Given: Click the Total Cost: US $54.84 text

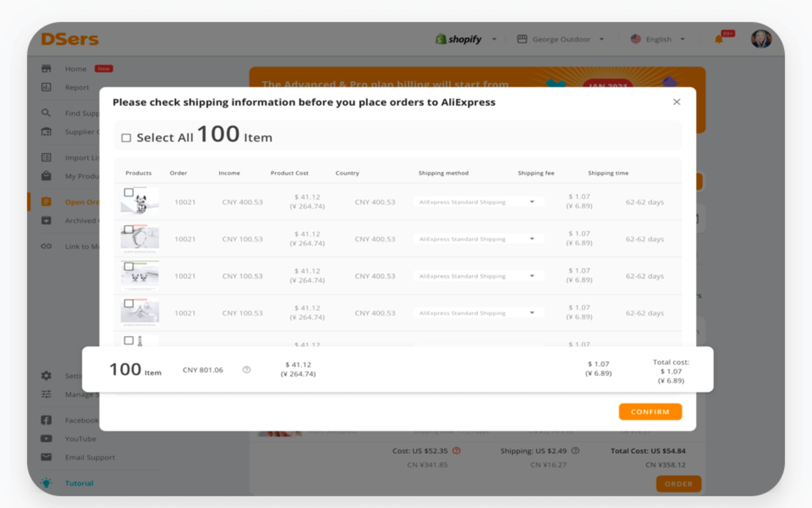Looking at the screenshot, I should pyautogui.click(x=648, y=451).
